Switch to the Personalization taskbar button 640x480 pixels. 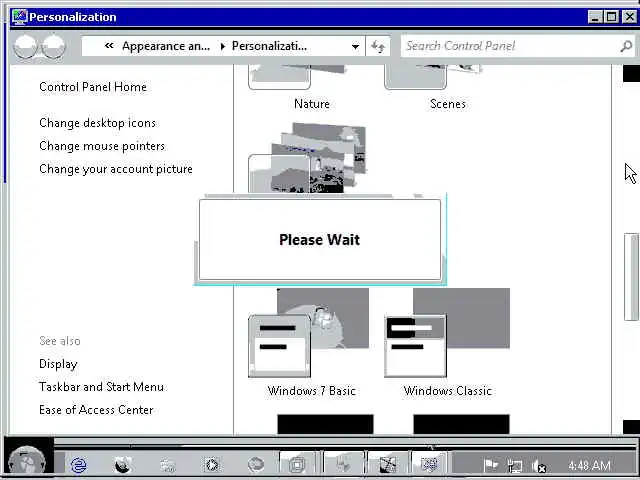pos(429,464)
